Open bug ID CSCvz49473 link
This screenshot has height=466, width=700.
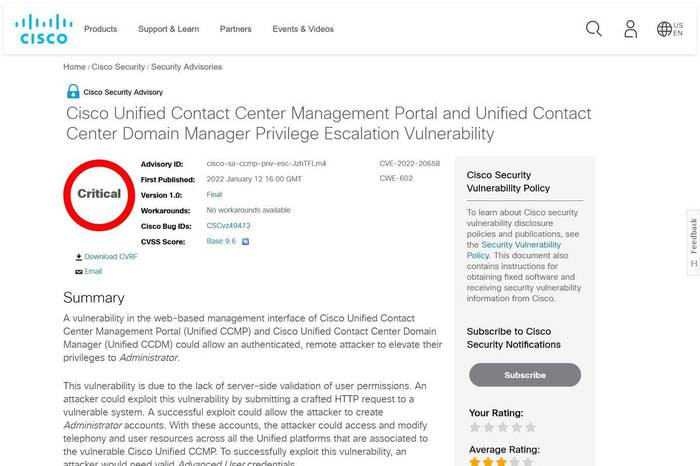click(x=228, y=226)
